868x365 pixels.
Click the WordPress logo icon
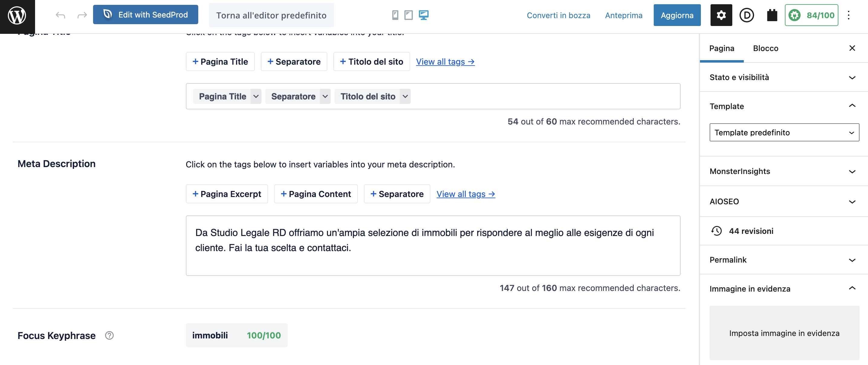[x=17, y=15]
